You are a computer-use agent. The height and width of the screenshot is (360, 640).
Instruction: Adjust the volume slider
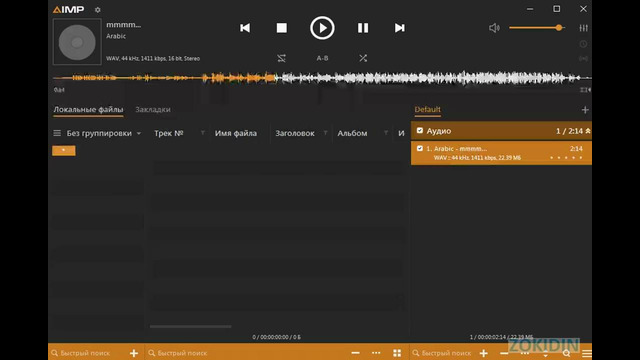(537, 28)
